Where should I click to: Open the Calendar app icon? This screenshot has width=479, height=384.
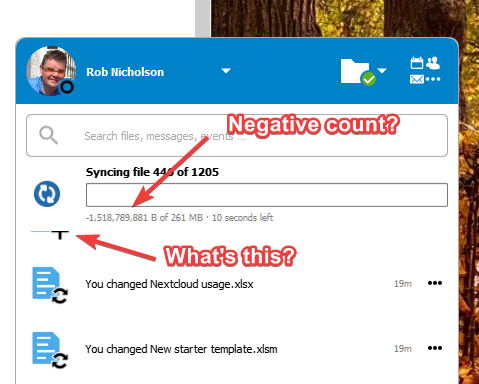pos(417,63)
